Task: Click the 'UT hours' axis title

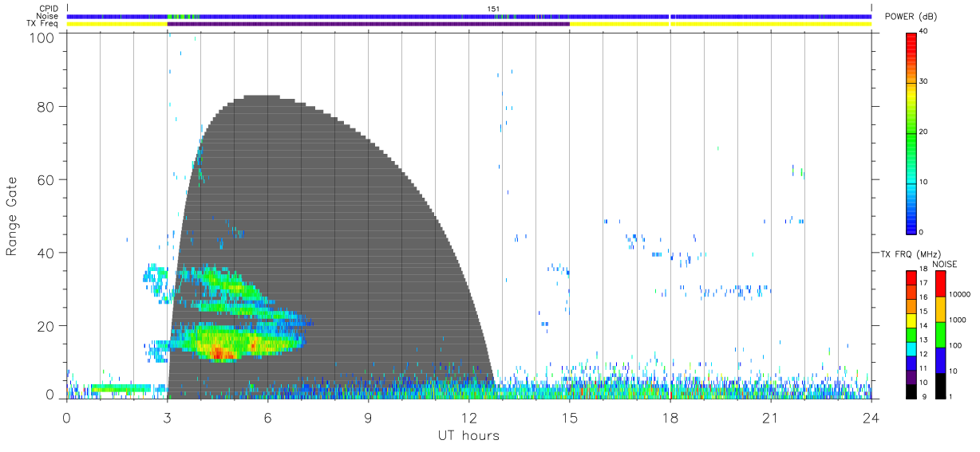Action: tap(468, 435)
